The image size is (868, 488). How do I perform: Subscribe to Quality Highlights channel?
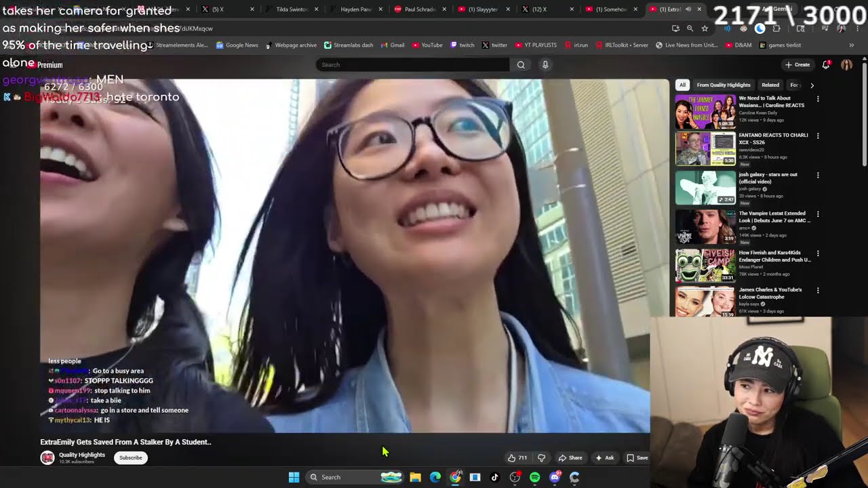[131, 457]
